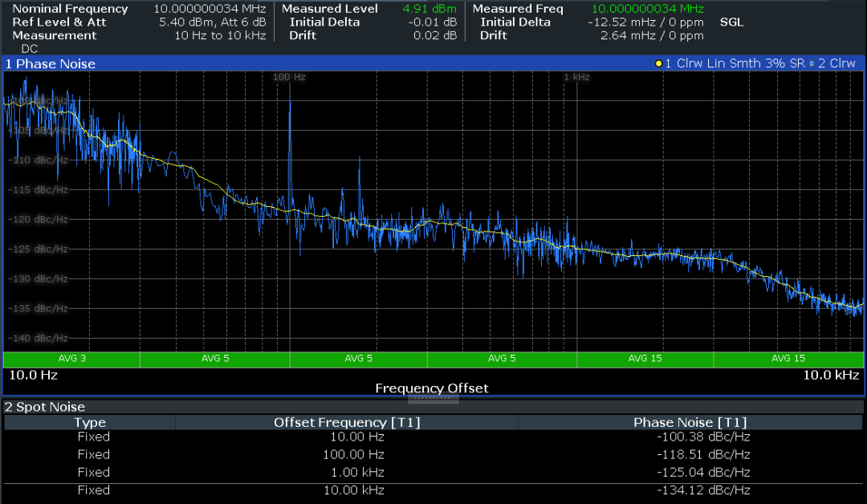Select the rightmost AVG 15 segment
Screen dimensions: 867x504
point(788,358)
